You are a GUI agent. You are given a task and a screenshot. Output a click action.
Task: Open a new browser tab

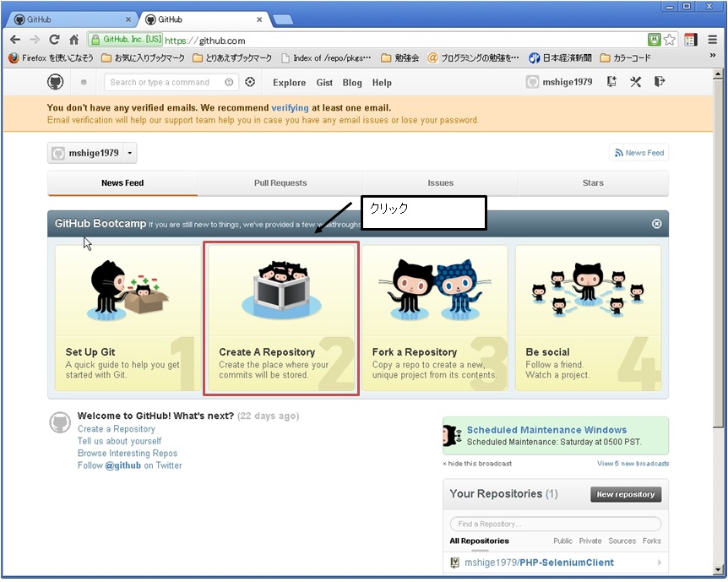(283, 19)
